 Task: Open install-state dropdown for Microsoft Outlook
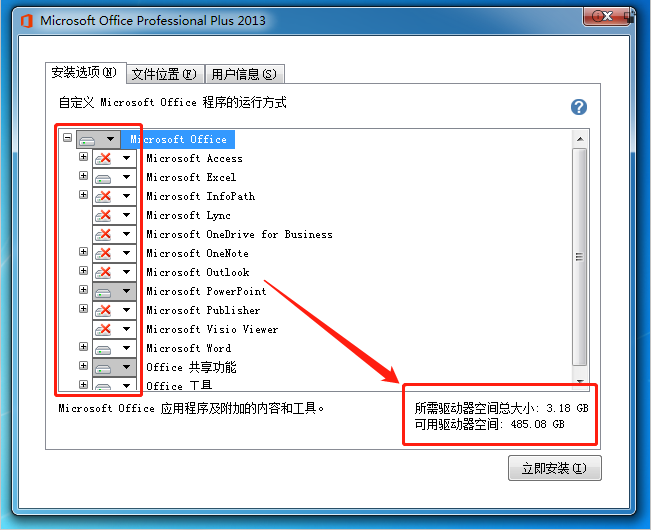(115, 272)
